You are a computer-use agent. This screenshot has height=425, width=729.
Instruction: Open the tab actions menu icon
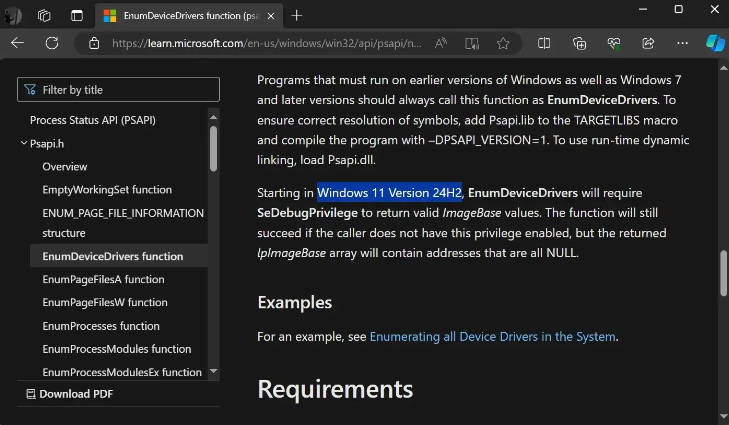[x=77, y=16]
